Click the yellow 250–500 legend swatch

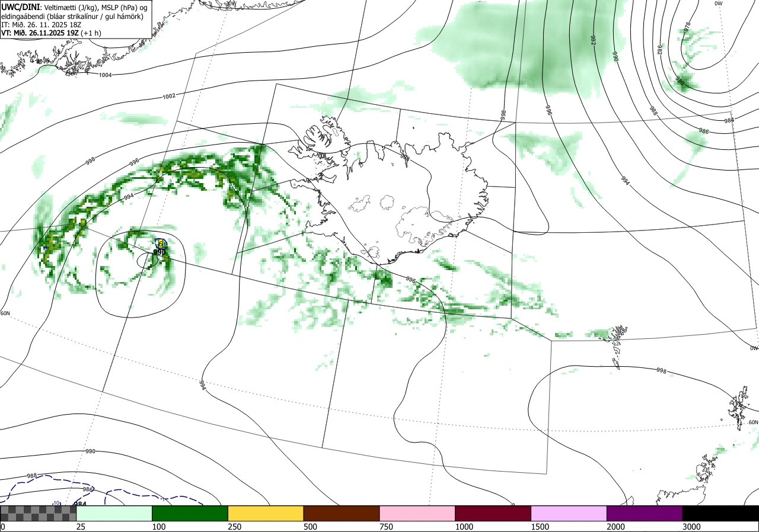pos(266,513)
